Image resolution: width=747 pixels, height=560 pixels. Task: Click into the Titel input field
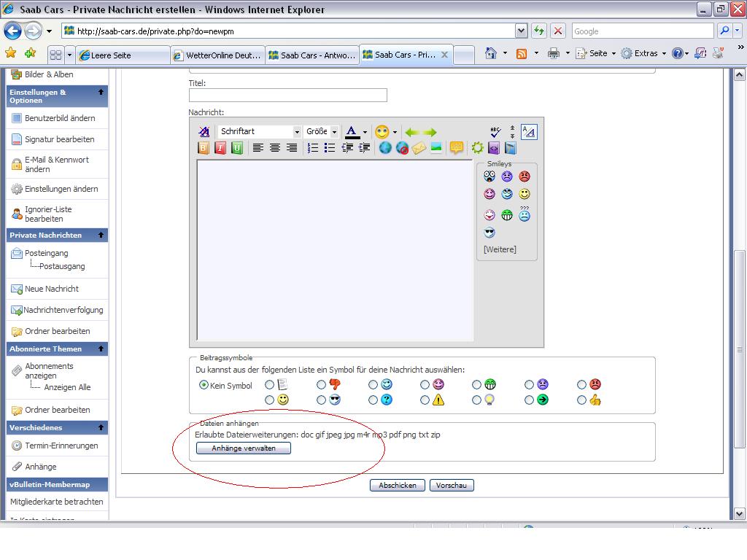click(x=287, y=96)
